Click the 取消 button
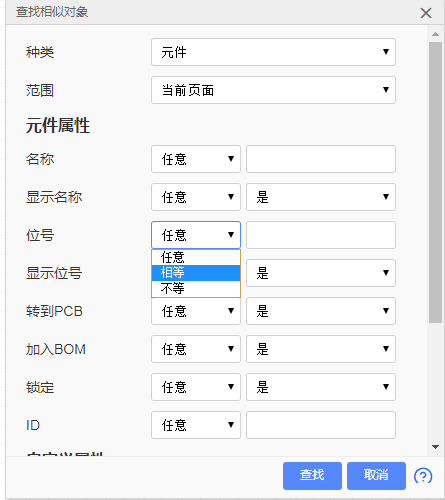 pyautogui.click(x=376, y=476)
